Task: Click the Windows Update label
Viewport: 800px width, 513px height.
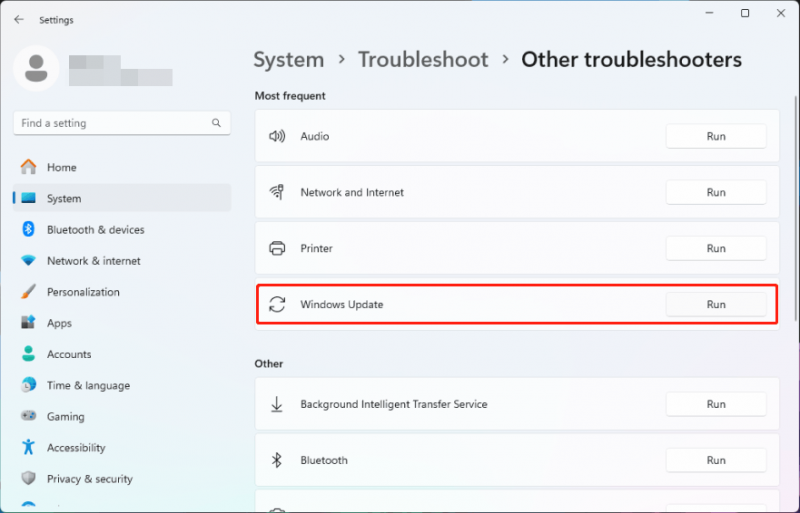Action: (x=341, y=304)
